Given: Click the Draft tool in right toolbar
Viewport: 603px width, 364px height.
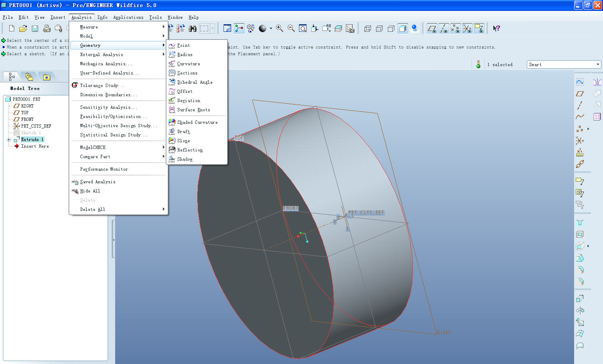Looking at the screenshot, I should pyautogui.click(x=580, y=258).
